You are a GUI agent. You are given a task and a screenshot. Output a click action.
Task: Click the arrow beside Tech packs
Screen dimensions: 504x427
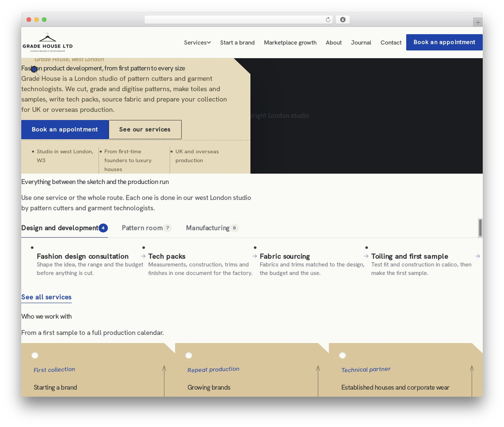click(x=255, y=256)
